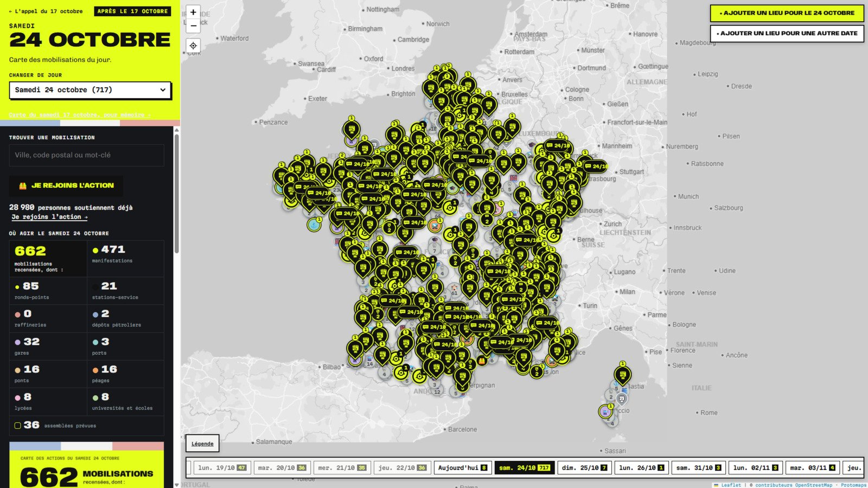Open the date dropdown Samedi 24 octobre (717)
Viewport: 868px width, 488px height.
90,90
